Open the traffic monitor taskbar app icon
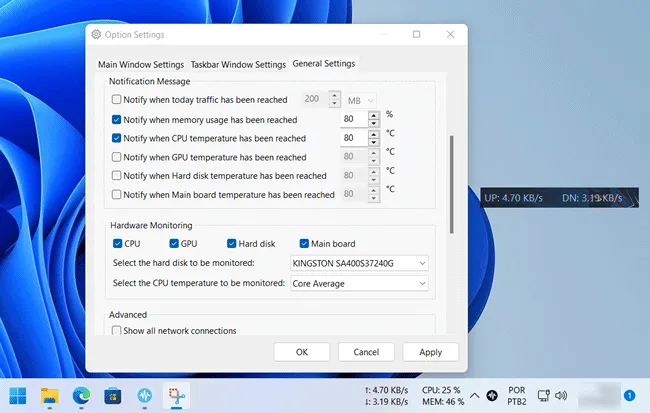 (x=145, y=396)
